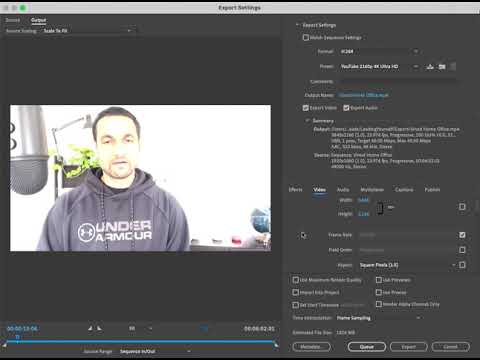
Task: Click the aspect ratio correction icon in the preview bar
Action: click(204, 328)
